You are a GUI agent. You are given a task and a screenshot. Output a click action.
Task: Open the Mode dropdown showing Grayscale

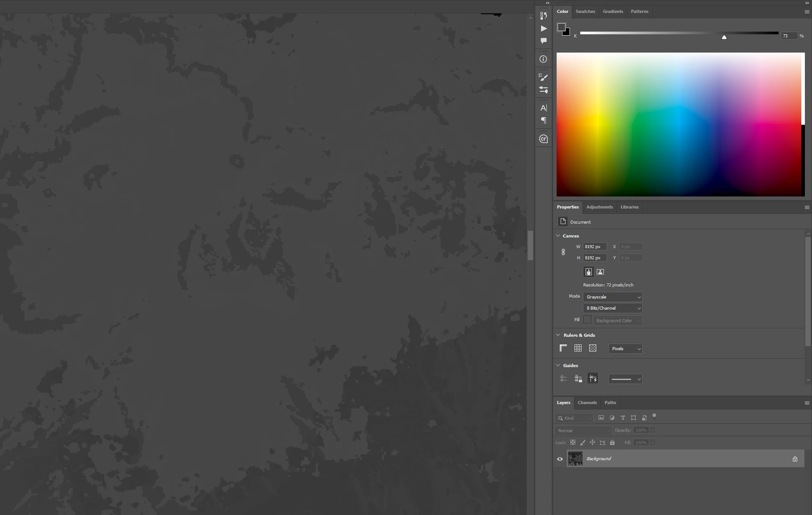pyautogui.click(x=613, y=297)
